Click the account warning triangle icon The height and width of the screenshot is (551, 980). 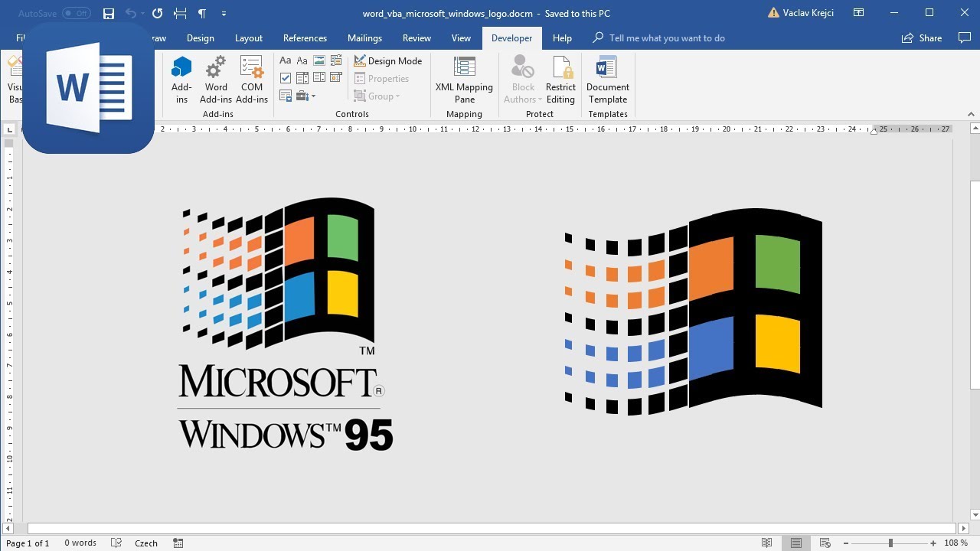click(773, 13)
